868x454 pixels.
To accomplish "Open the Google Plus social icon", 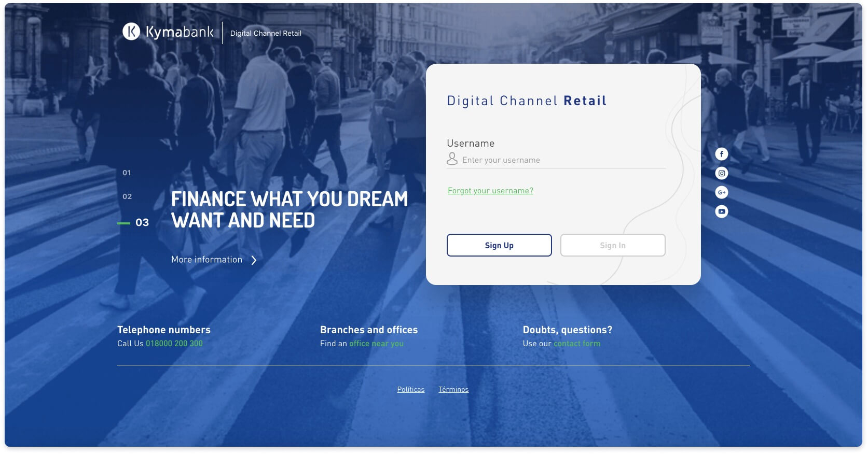I will (721, 192).
